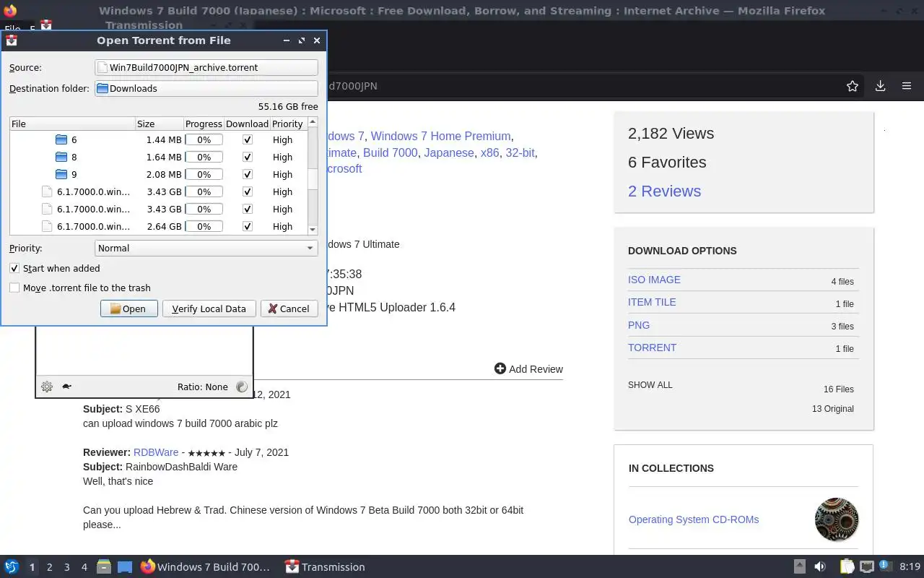This screenshot has width=924, height=578.
Task: Cancel the Open Torrent dialog
Action: click(289, 309)
